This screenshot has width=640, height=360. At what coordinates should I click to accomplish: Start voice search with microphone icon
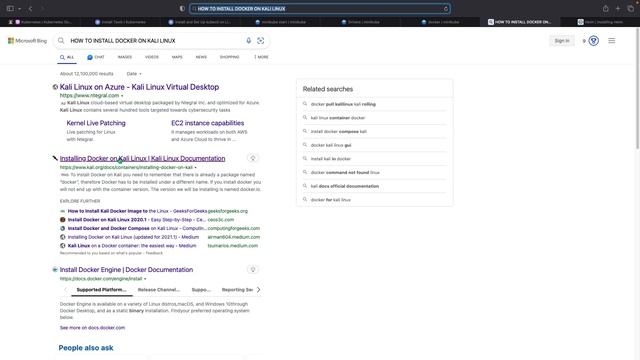tap(249, 41)
